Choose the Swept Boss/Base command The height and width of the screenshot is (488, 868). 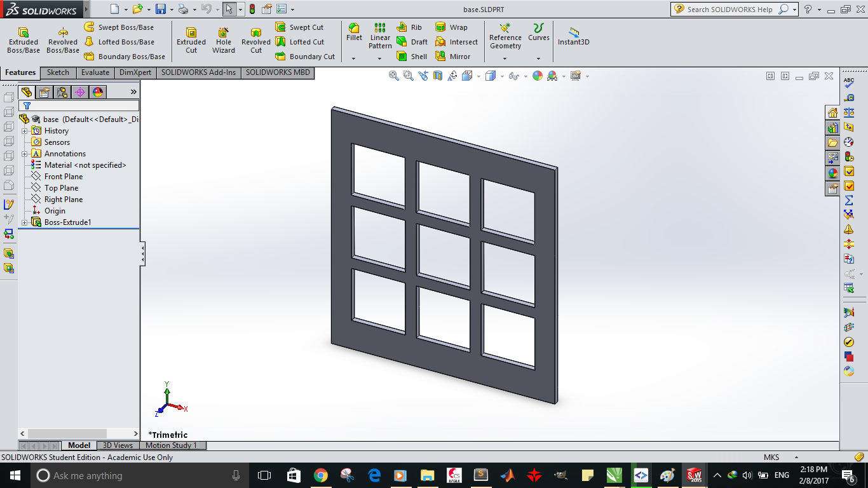point(119,27)
